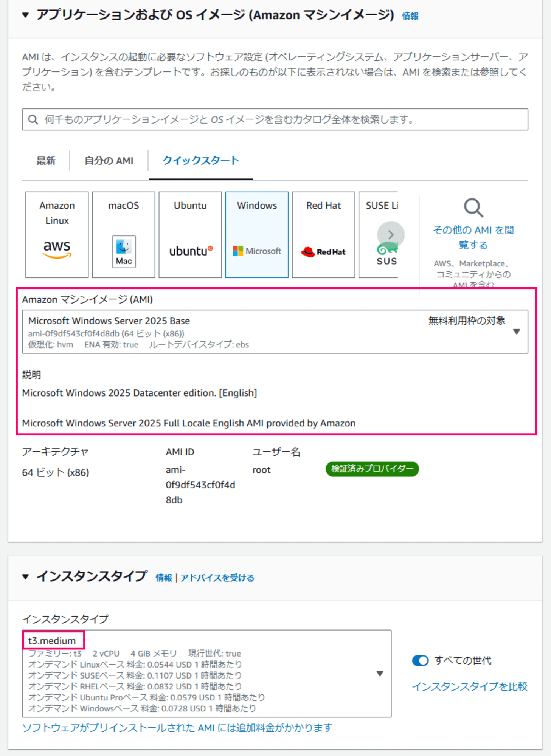Click the ユーザー名 value root
551x756 pixels.
pos(261,470)
